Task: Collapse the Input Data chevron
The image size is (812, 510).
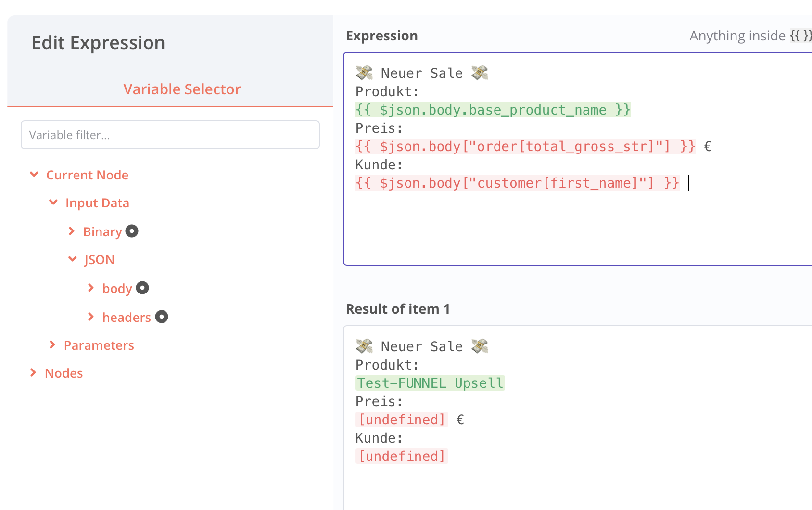Action: [53, 202]
